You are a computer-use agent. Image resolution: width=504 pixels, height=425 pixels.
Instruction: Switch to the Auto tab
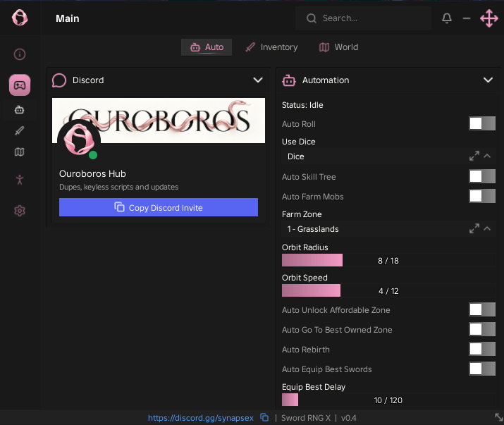coord(207,47)
